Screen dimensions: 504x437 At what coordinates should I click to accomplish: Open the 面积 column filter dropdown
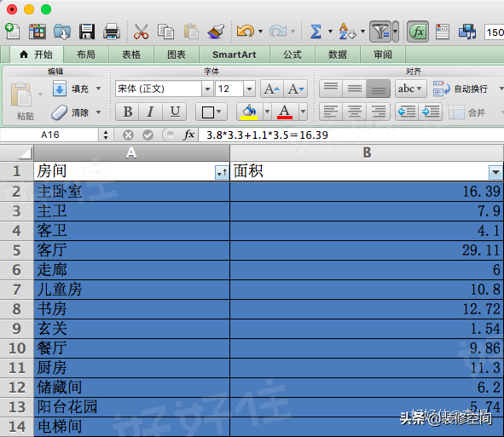(495, 172)
